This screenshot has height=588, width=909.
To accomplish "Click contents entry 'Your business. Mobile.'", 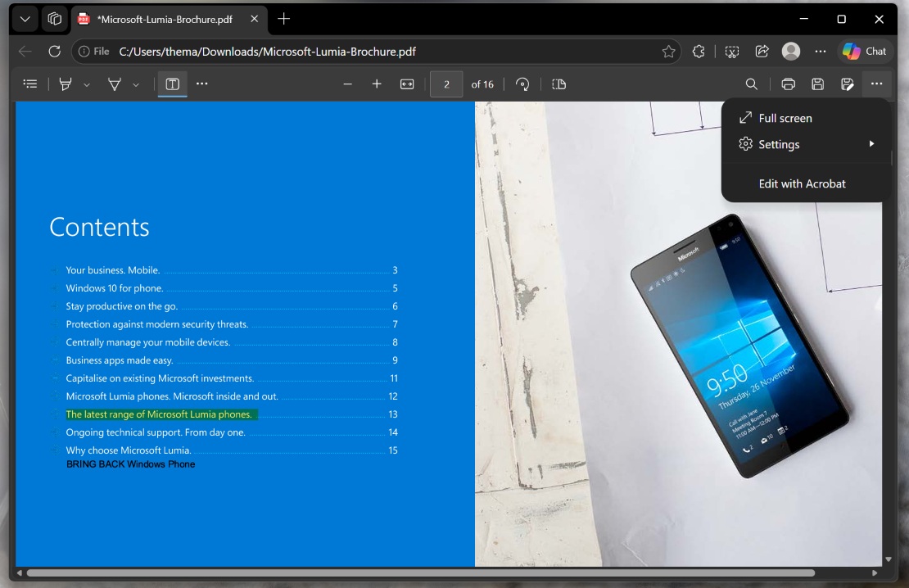I will coord(112,270).
